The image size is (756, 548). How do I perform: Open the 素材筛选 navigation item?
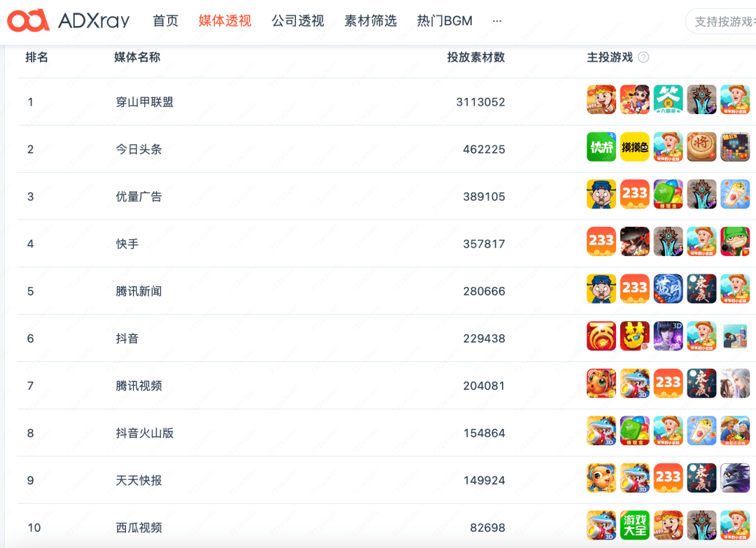(x=370, y=21)
